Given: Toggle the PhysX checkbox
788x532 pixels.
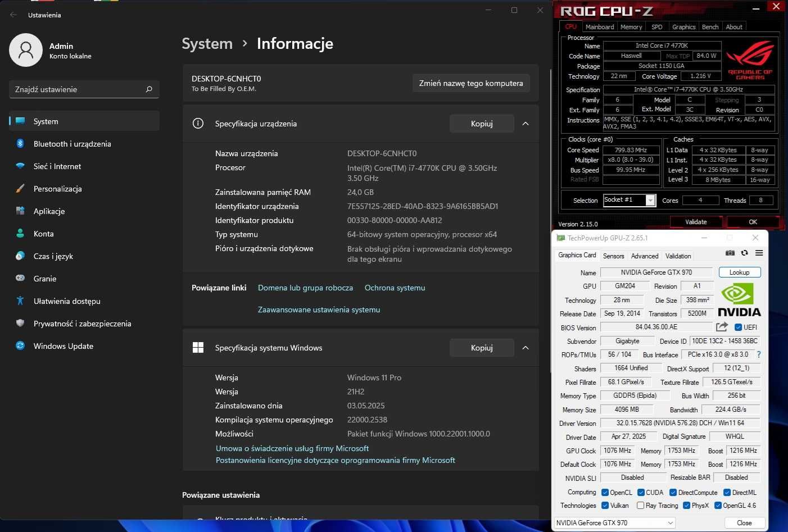Looking at the screenshot, I should (x=686, y=506).
